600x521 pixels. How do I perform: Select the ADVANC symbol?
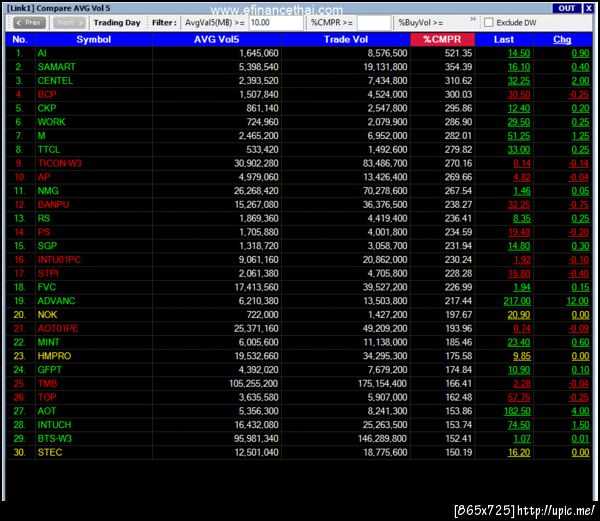point(56,301)
